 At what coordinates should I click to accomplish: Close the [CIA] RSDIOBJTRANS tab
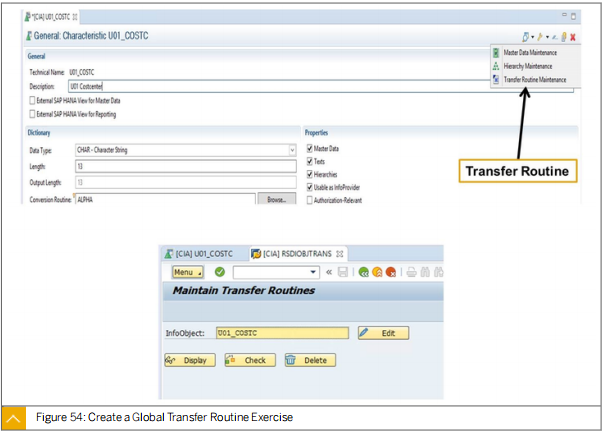point(339,254)
